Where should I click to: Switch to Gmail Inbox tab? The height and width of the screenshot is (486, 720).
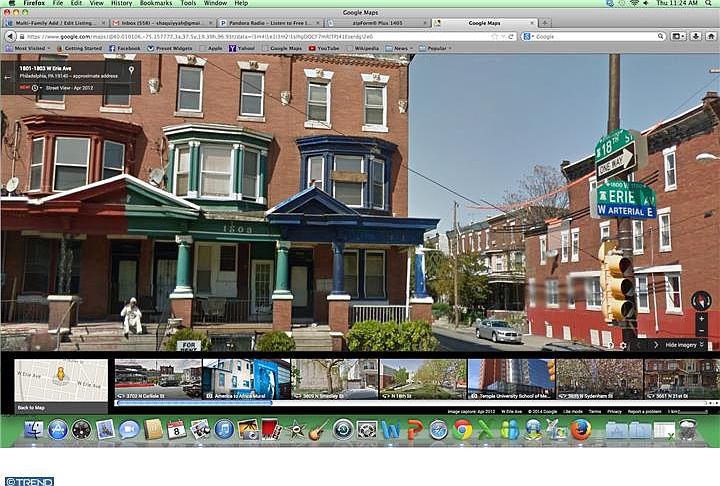(162, 23)
